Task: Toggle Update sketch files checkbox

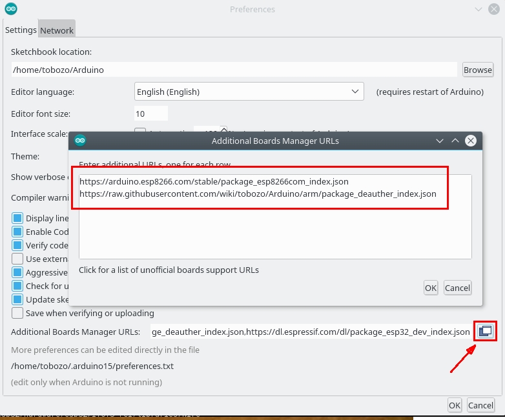Action: coord(17,299)
